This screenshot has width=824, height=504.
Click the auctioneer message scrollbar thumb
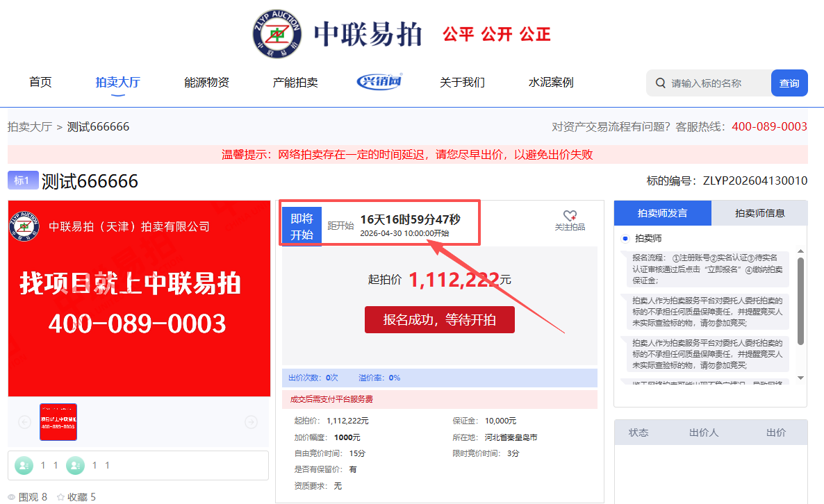click(x=800, y=301)
